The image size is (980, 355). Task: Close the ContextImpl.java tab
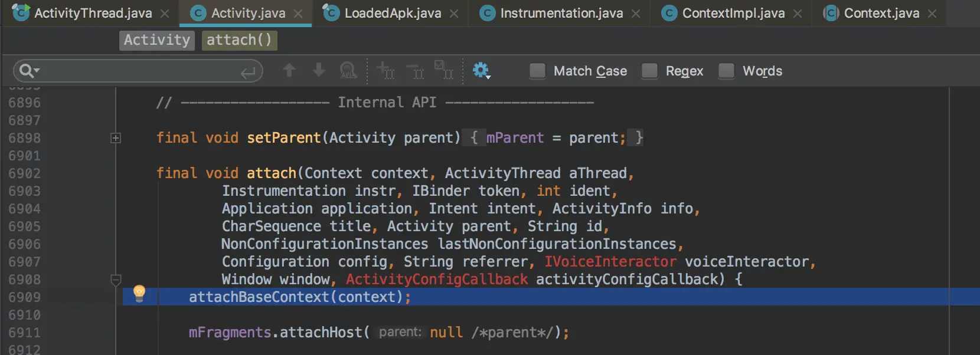[x=798, y=14]
